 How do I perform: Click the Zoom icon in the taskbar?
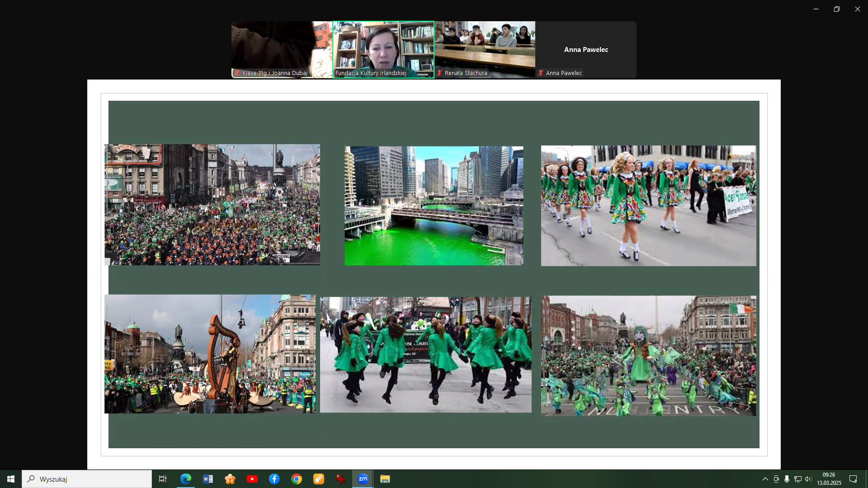point(363,479)
